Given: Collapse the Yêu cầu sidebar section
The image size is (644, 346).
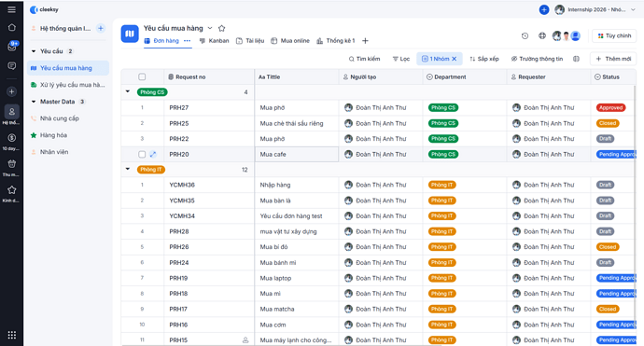Looking at the screenshot, I should [34, 51].
